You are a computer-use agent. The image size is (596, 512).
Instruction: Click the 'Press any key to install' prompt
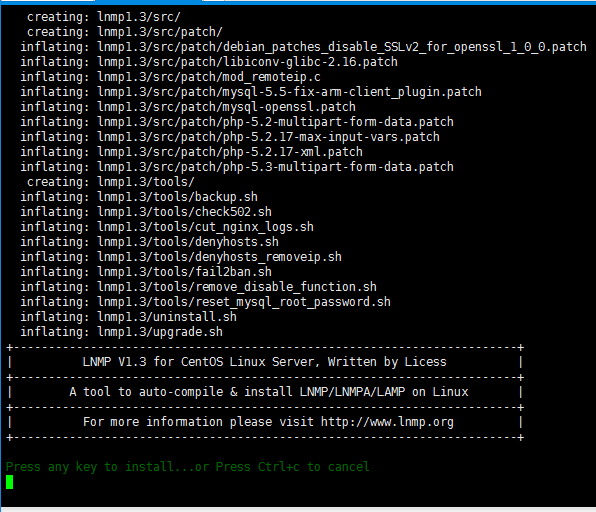coord(187,467)
